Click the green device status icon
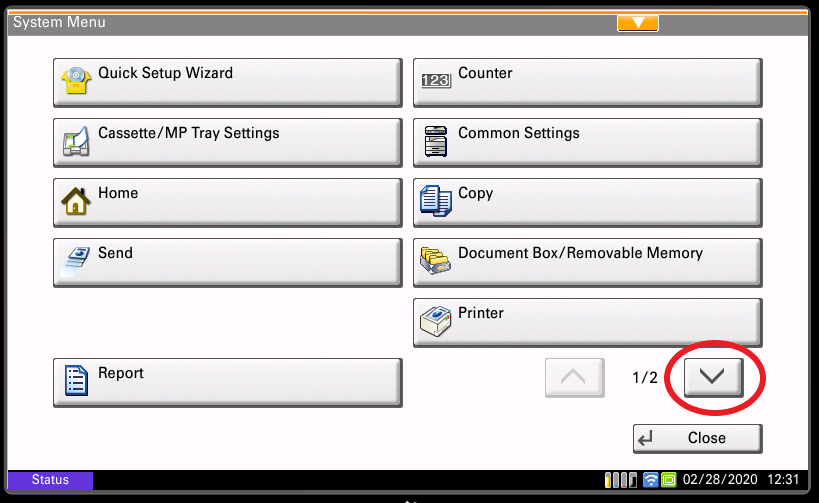 point(669,479)
